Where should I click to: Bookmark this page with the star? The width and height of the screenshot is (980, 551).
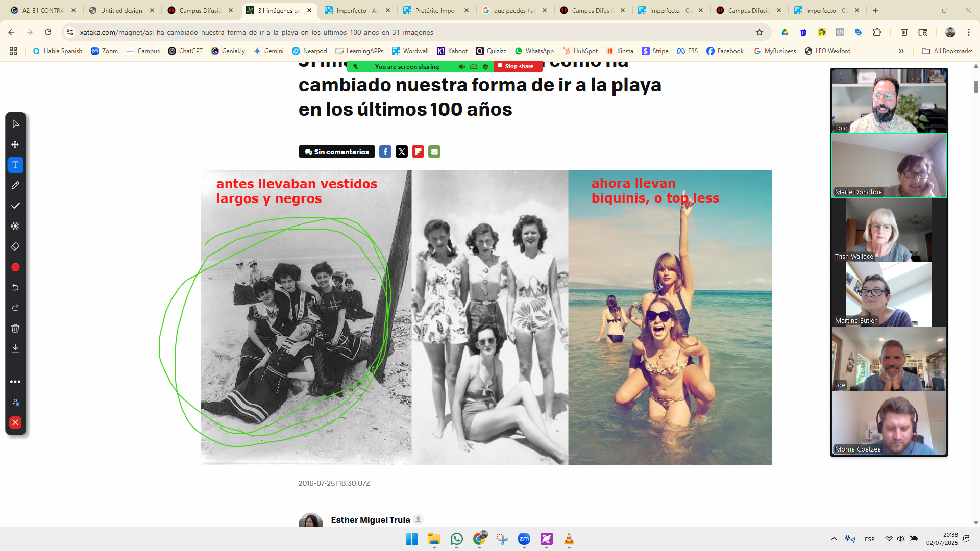[759, 32]
